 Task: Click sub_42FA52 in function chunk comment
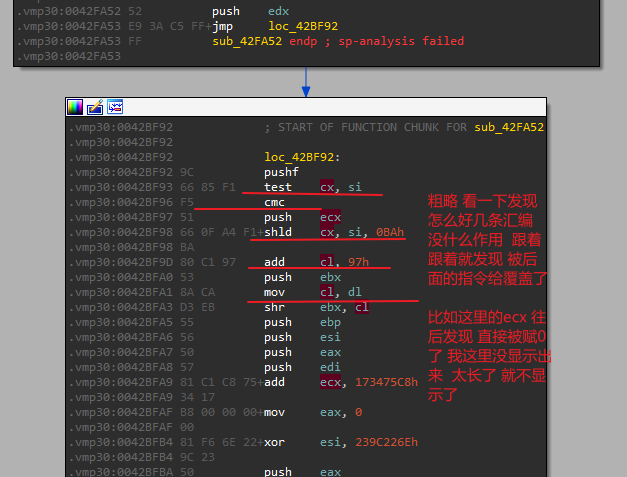click(x=509, y=127)
